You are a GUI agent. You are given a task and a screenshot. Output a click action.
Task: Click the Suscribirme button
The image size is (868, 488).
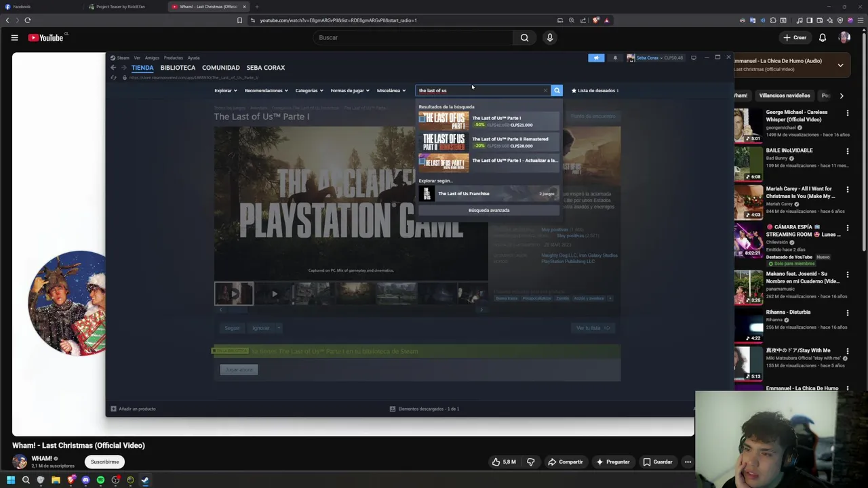pos(105,462)
